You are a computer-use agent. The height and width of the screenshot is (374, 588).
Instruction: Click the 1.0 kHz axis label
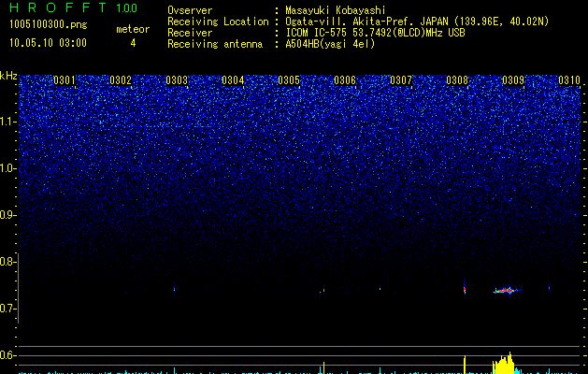click(x=7, y=168)
